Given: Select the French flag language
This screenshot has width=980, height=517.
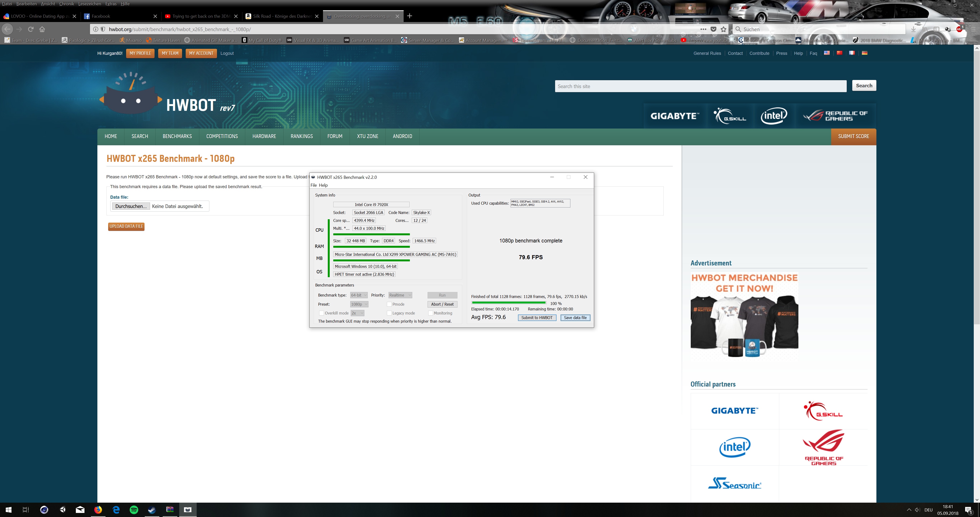Looking at the screenshot, I should coord(852,53).
